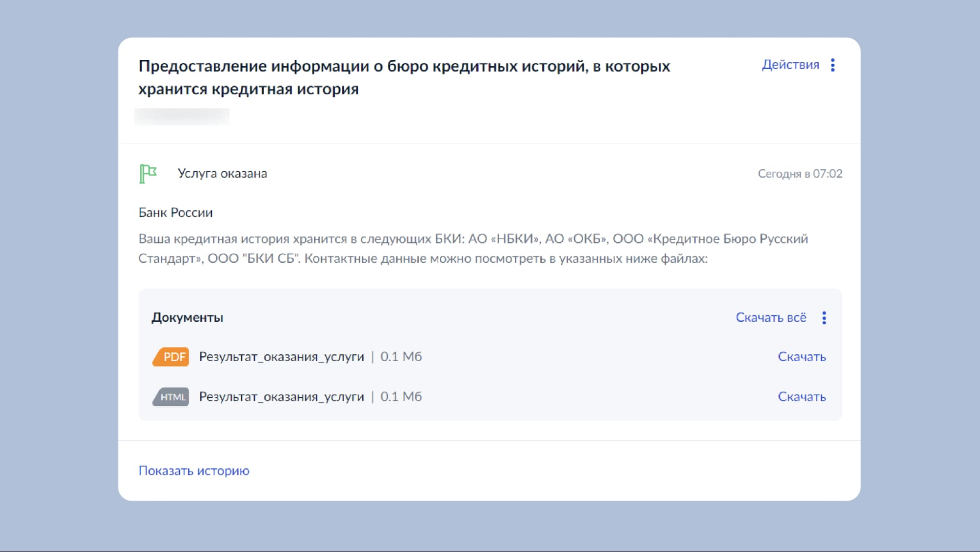Click the Документы heading
The image size is (980, 552).
pos(187,317)
